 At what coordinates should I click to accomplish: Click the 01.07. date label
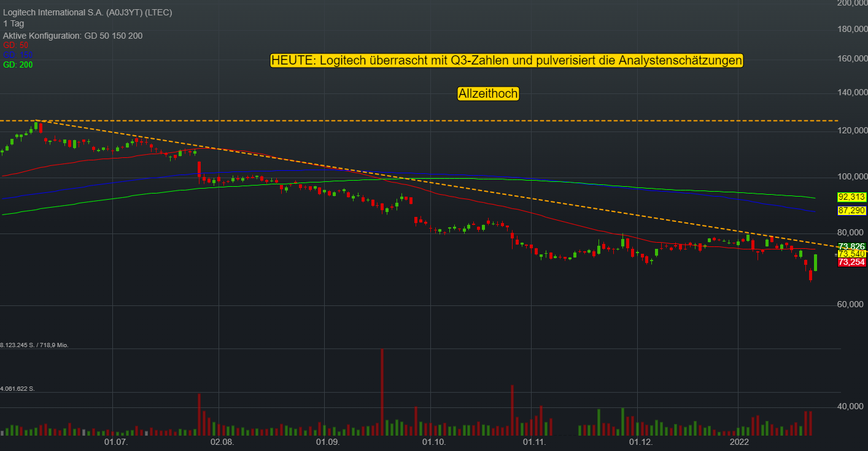click(x=115, y=442)
